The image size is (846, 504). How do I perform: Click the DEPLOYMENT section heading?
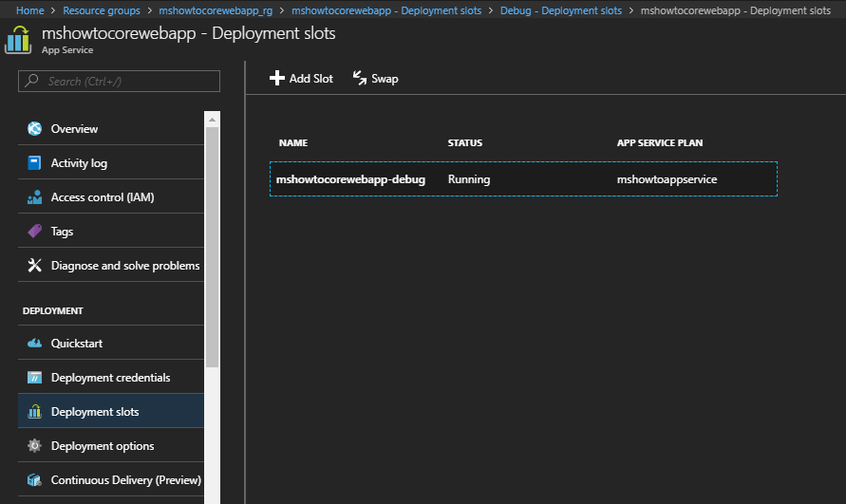point(53,310)
